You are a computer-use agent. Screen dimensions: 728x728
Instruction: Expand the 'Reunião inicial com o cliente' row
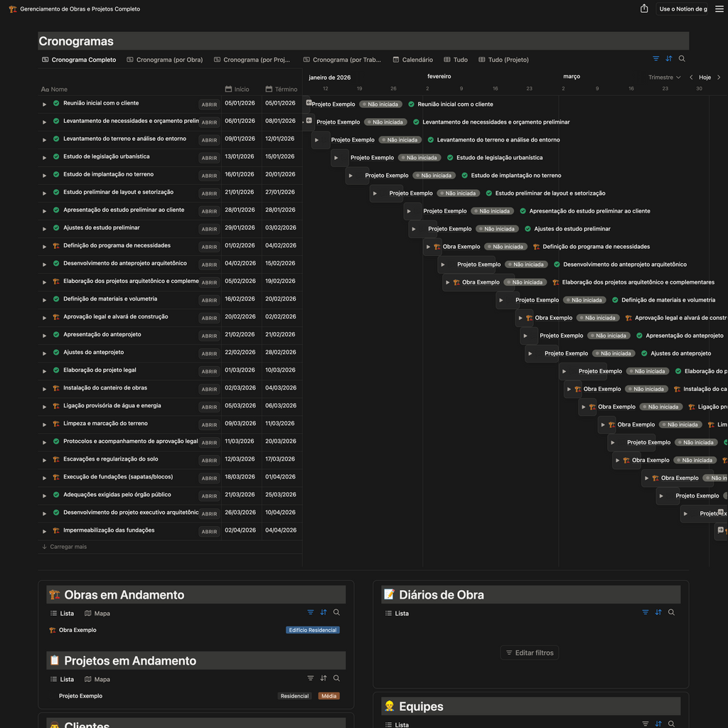pos(44,104)
